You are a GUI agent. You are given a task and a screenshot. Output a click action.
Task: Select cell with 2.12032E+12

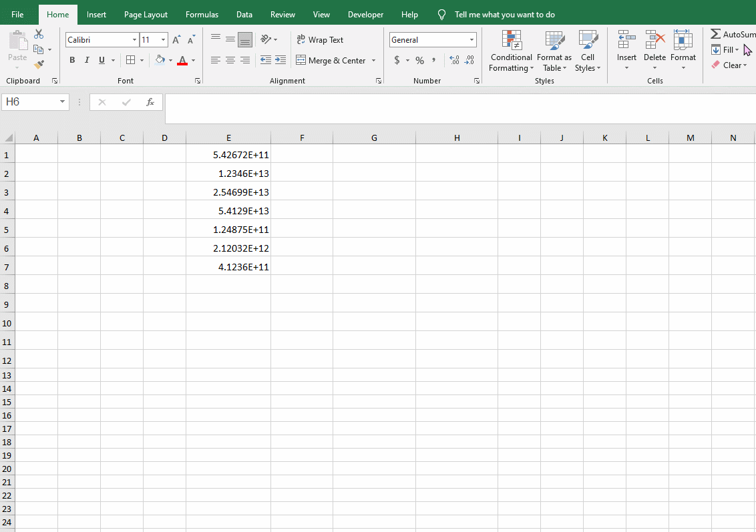pos(228,248)
